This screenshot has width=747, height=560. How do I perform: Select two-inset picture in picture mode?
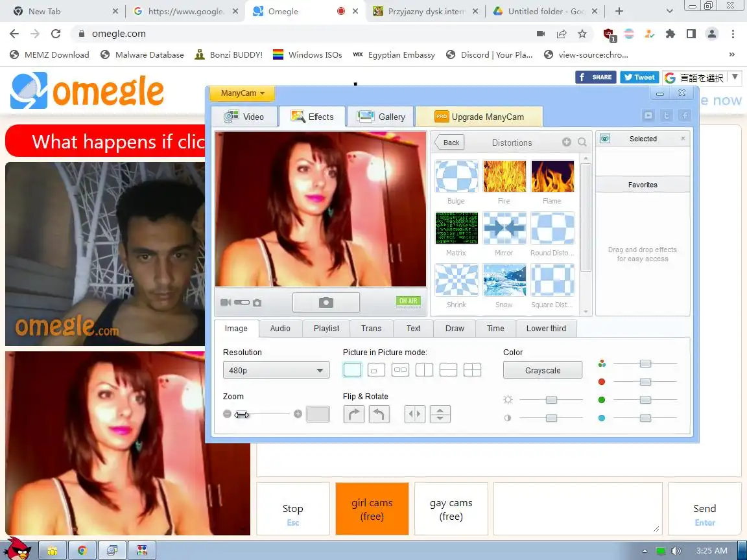tap(400, 370)
